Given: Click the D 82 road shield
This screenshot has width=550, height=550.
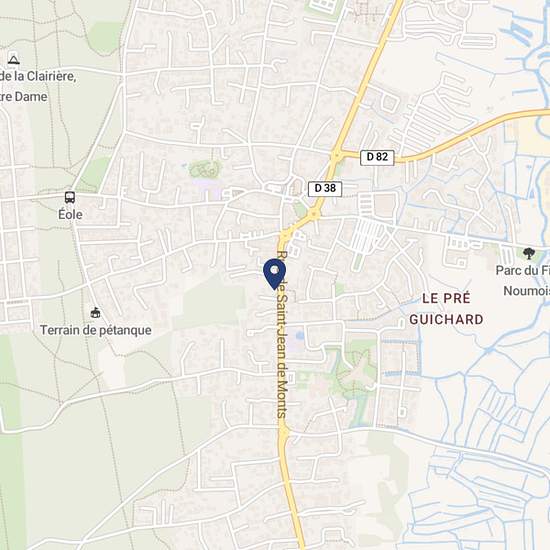Looking at the screenshot, I should pyautogui.click(x=377, y=157).
